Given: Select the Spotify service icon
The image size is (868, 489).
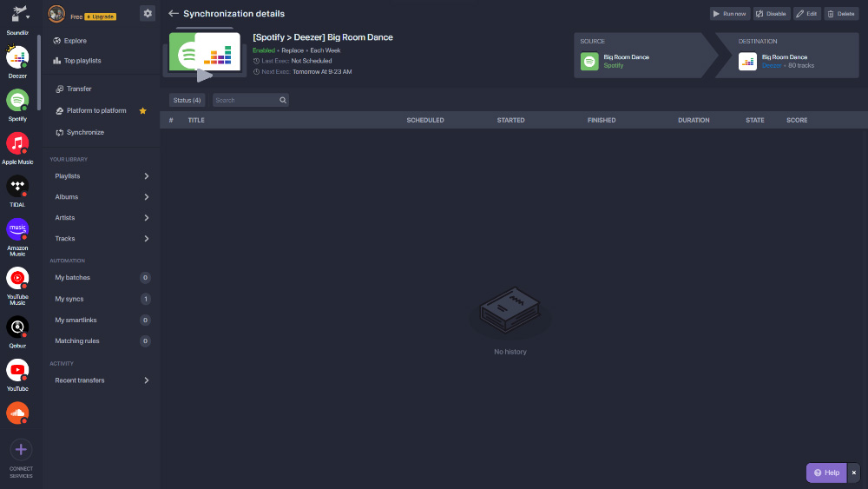Looking at the screenshot, I should coord(17,100).
